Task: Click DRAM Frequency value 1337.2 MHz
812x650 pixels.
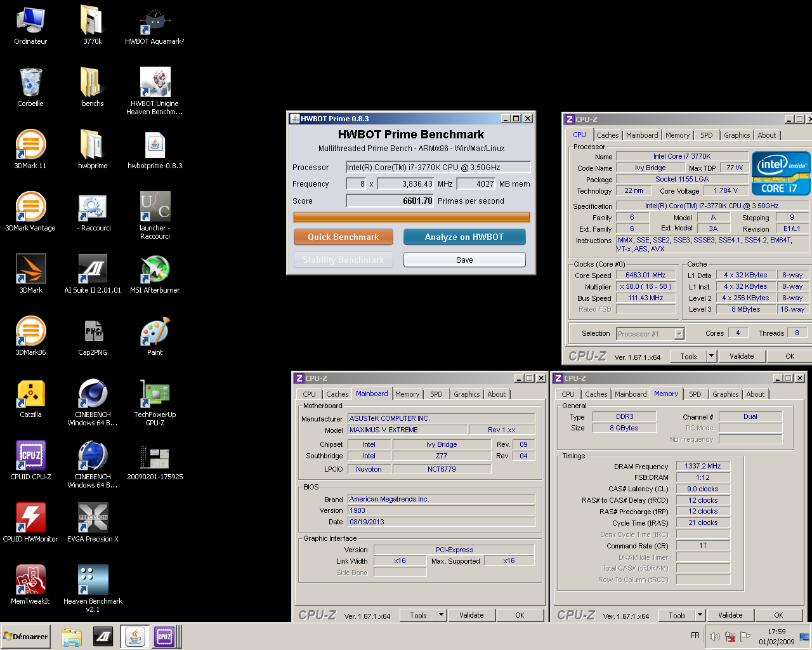Action: tap(703, 466)
